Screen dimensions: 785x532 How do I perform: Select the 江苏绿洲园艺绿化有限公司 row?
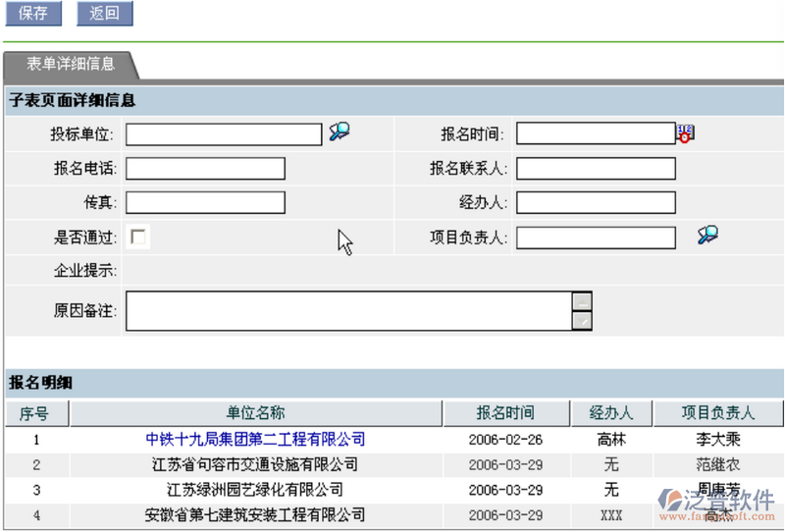255,490
